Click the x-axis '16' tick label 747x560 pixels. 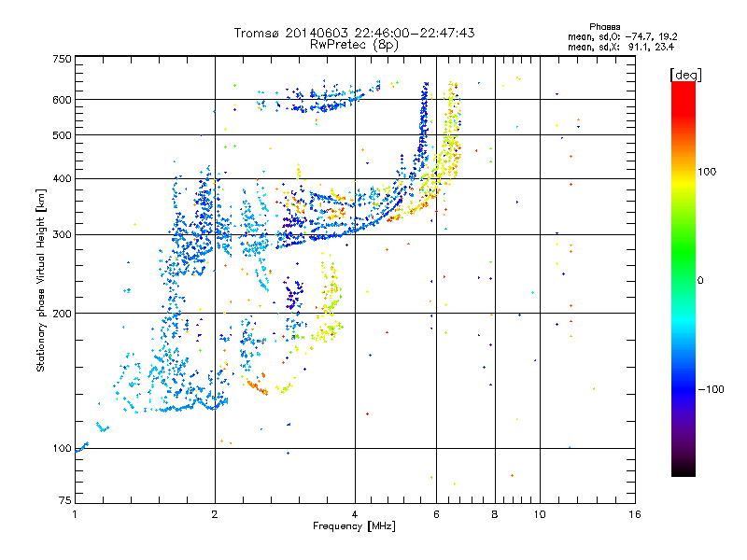[x=635, y=514]
